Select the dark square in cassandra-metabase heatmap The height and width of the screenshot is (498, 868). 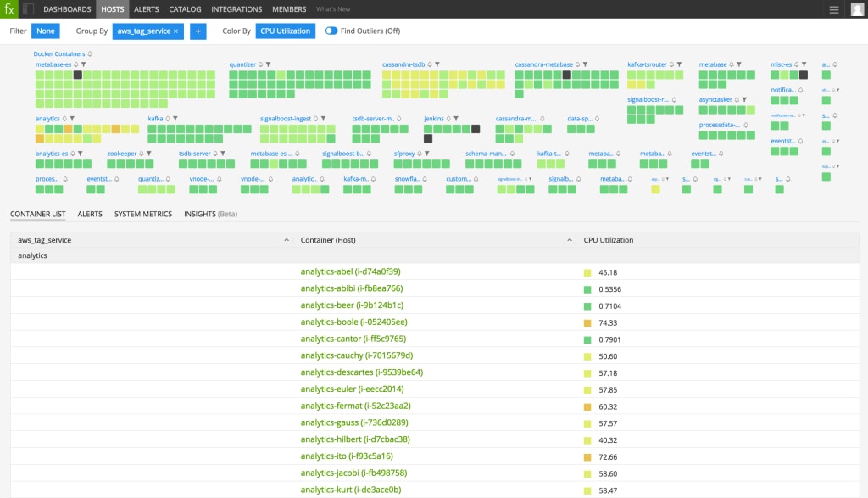[x=566, y=75]
